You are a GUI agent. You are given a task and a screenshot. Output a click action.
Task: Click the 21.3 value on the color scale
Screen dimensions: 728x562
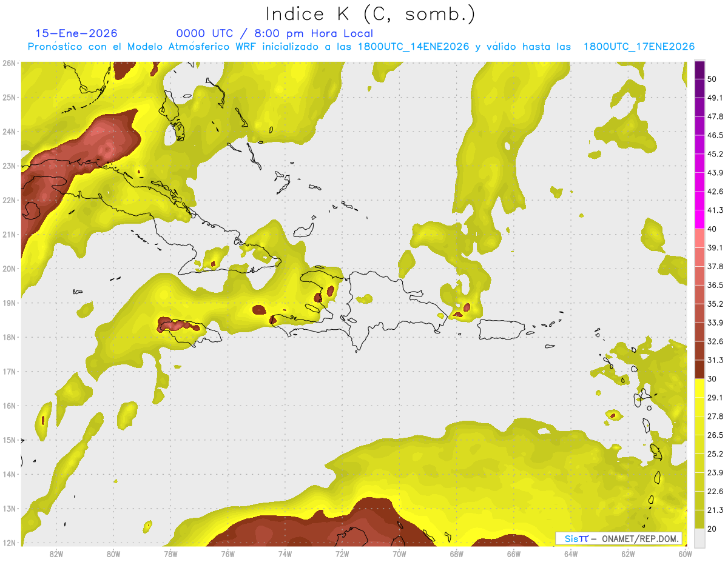(x=715, y=510)
